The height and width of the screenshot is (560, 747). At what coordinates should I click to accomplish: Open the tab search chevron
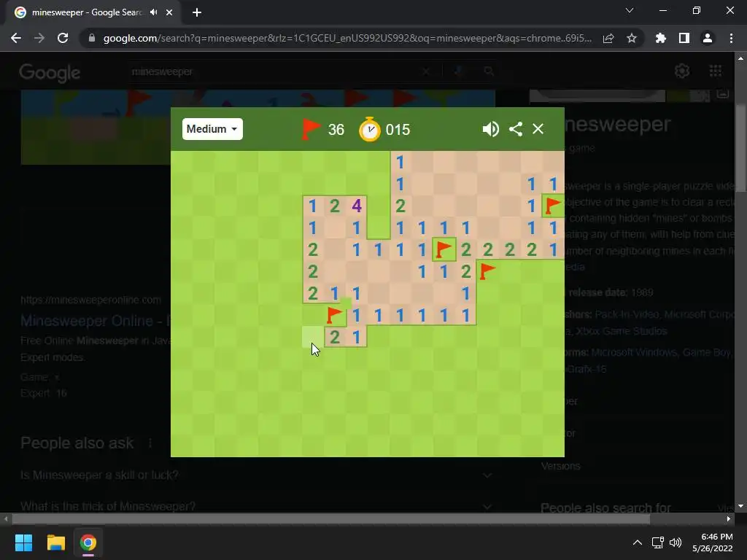630,10
